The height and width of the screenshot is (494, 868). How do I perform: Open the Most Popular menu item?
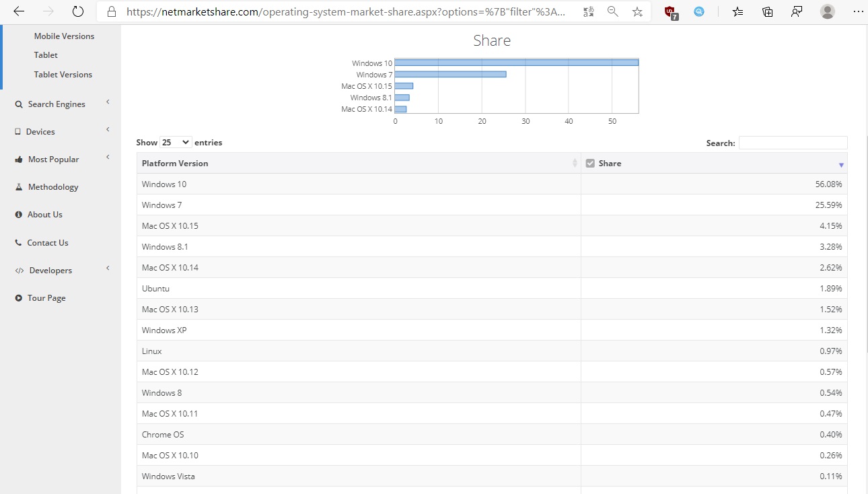(x=54, y=160)
